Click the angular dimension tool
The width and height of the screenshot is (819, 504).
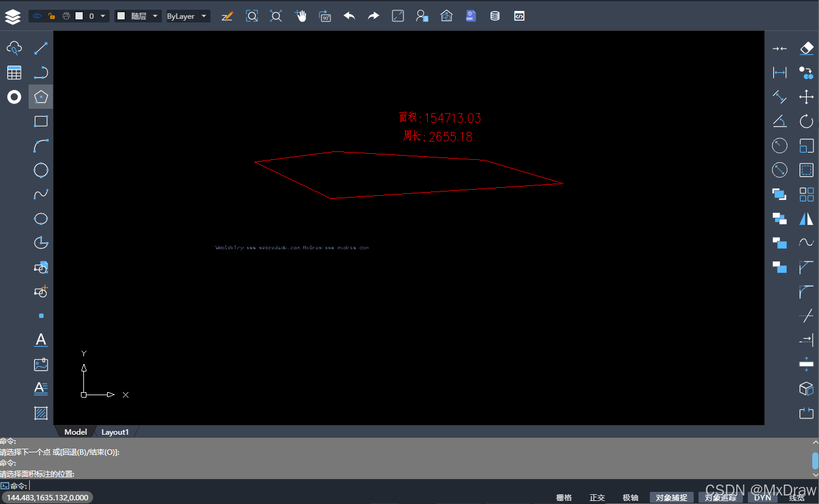tap(779, 121)
